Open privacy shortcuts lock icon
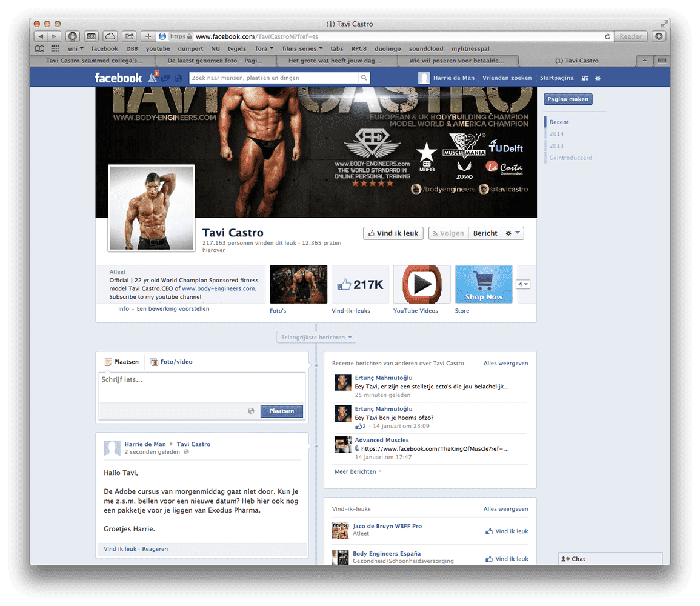This screenshot has height=606, width=700. pyautogui.click(x=585, y=78)
